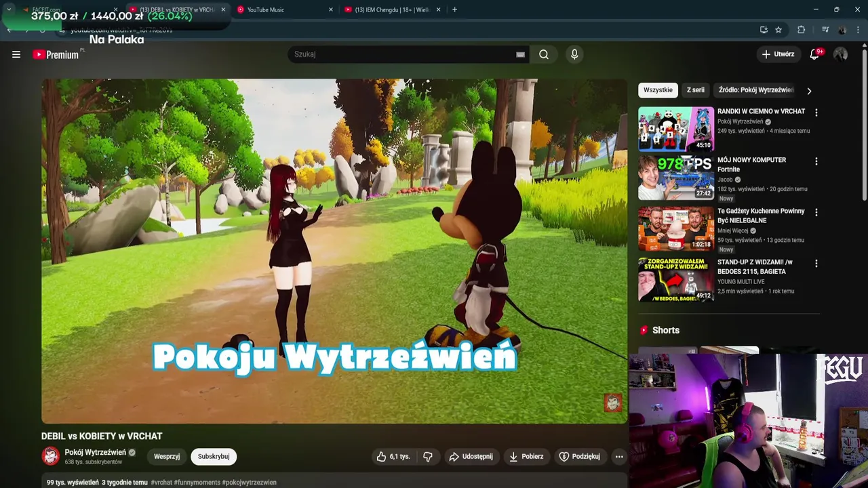Open Pokój Wytrzeźwień channel avatar
This screenshot has height=488, width=868.
point(51,456)
